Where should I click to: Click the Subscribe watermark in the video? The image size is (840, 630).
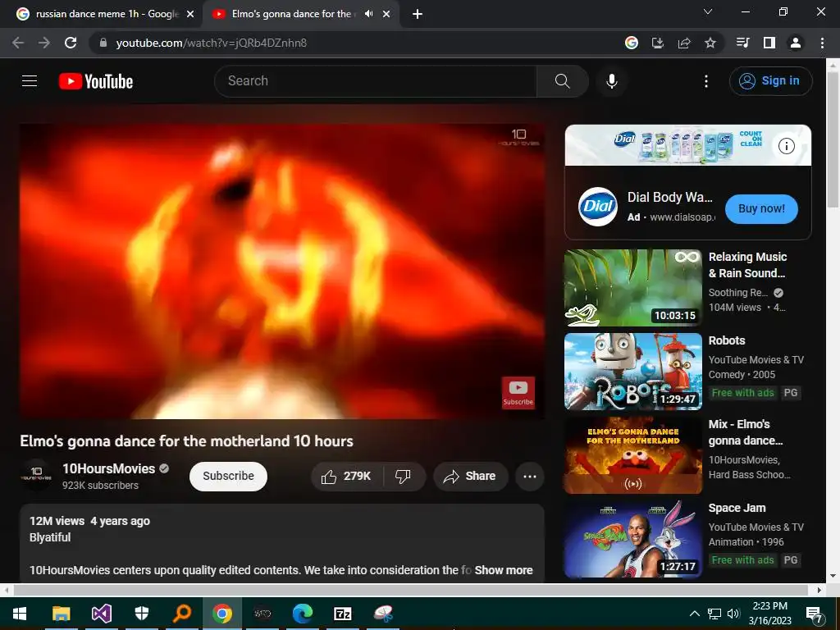(x=518, y=393)
